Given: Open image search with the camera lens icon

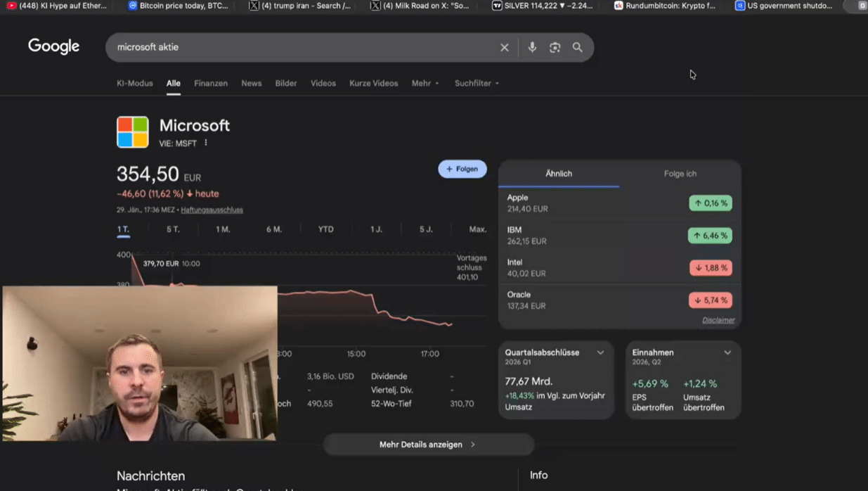Looking at the screenshot, I should coord(555,47).
